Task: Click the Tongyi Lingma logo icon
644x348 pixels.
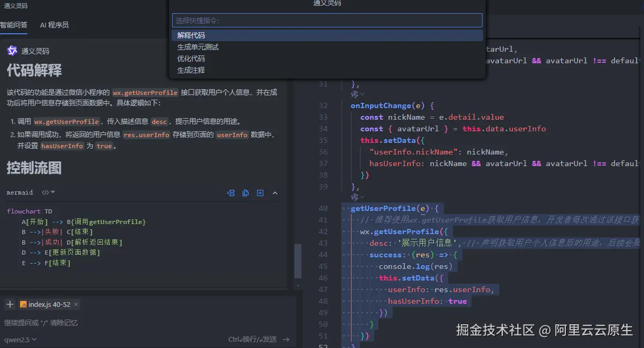Action: tap(12, 51)
